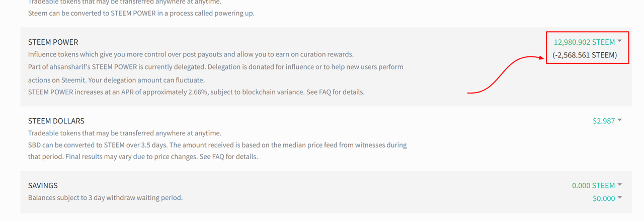
Task: Open the savings $0.000 menu
Action: [604, 198]
